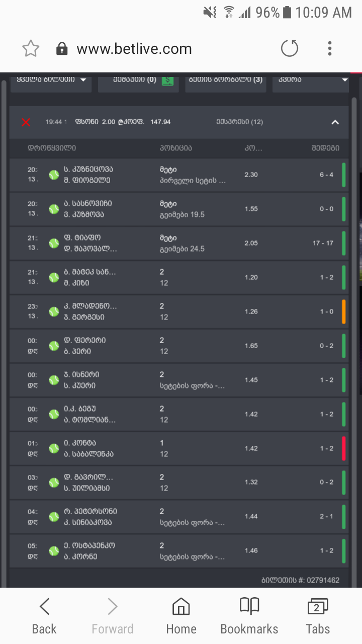
Task: Tap the green cashout dollar icon
Action: pos(167,80)
